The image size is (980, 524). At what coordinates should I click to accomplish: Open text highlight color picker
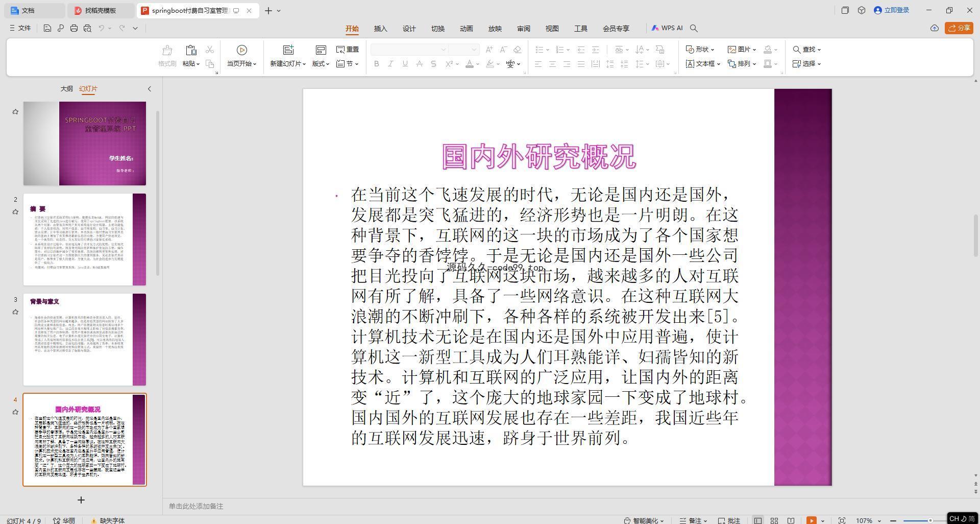(498, 64)
